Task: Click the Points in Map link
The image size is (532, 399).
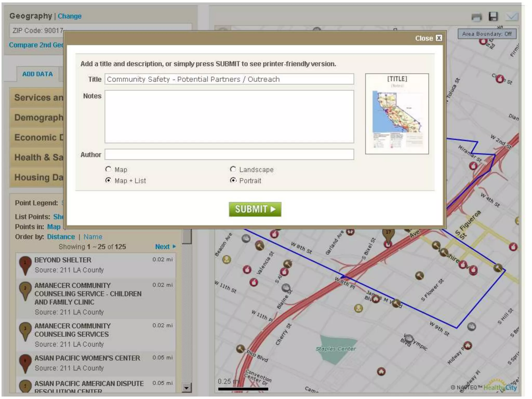Action: coord(54,227)
